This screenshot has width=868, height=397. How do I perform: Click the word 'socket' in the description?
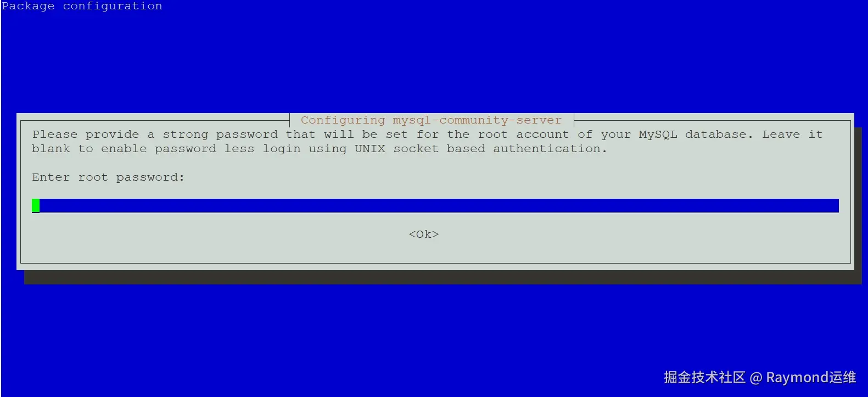416,149
